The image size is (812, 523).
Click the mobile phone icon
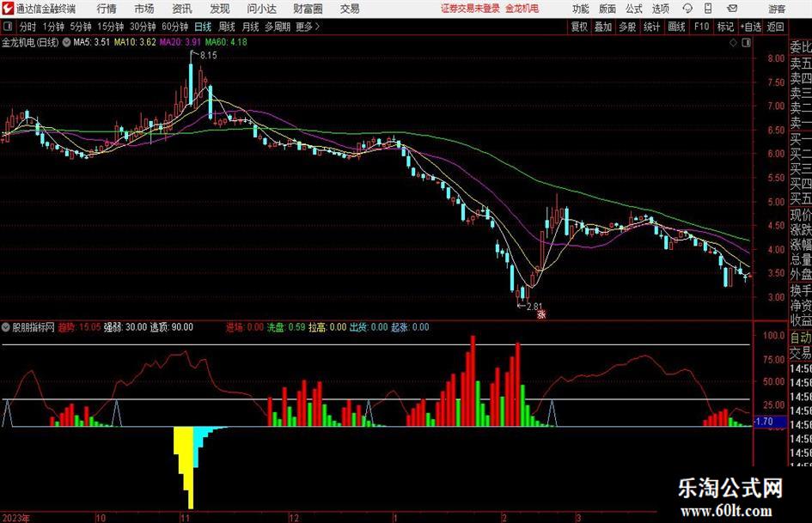708,9
